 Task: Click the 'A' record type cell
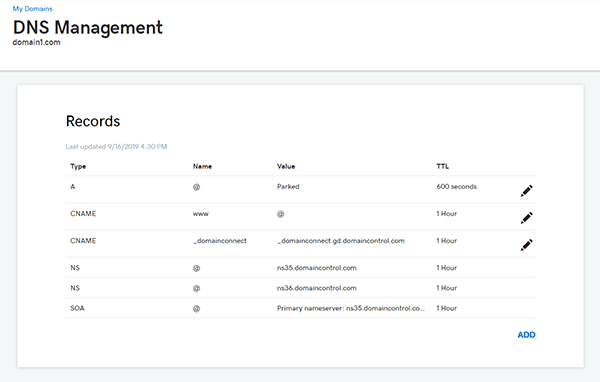(x=73, y=187)
